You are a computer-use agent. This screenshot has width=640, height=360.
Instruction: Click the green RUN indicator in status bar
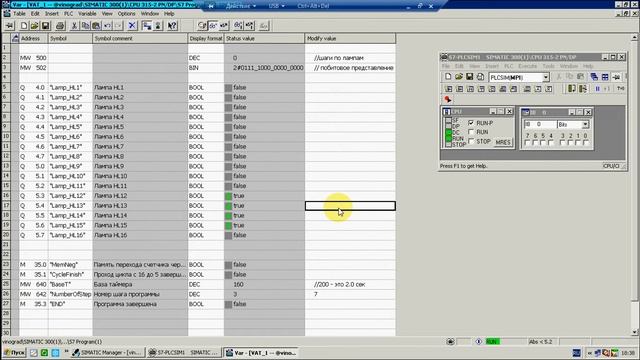(x=492, y=342)
